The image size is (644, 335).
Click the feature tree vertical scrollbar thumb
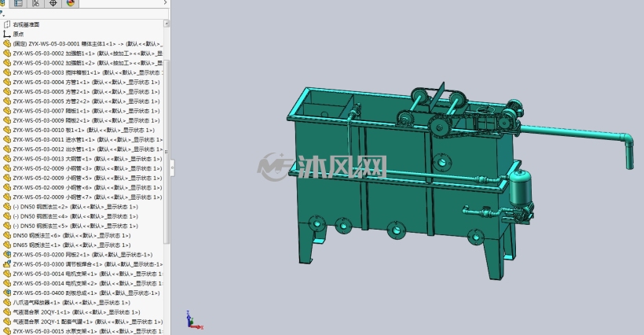[x=166, y=151]
